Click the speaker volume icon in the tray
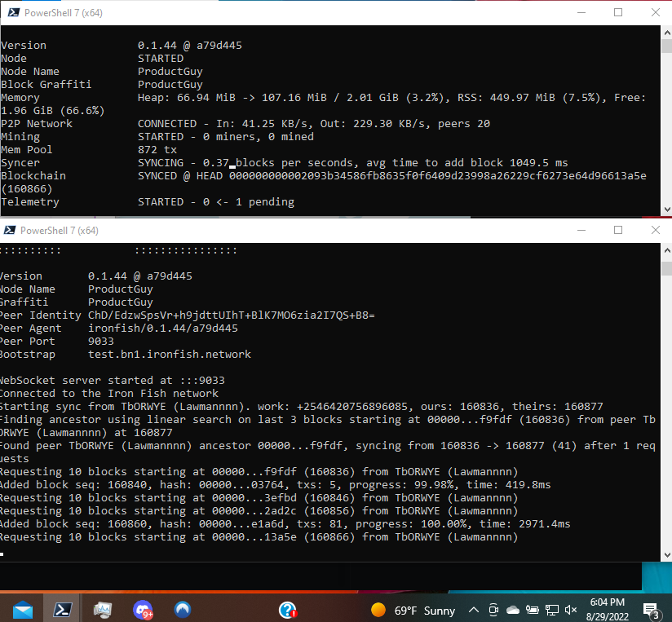This screenshot has height=622, width=672. [x=570, y=609]
